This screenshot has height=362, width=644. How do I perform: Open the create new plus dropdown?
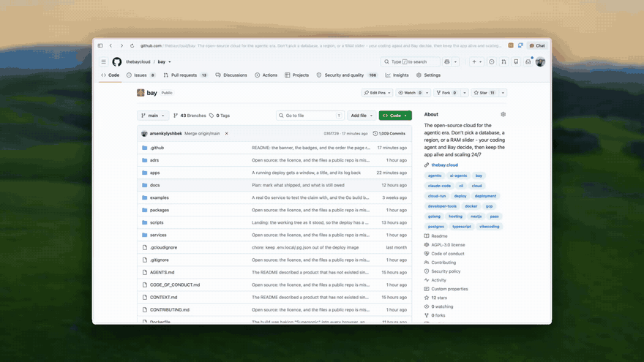coord(476,62)
